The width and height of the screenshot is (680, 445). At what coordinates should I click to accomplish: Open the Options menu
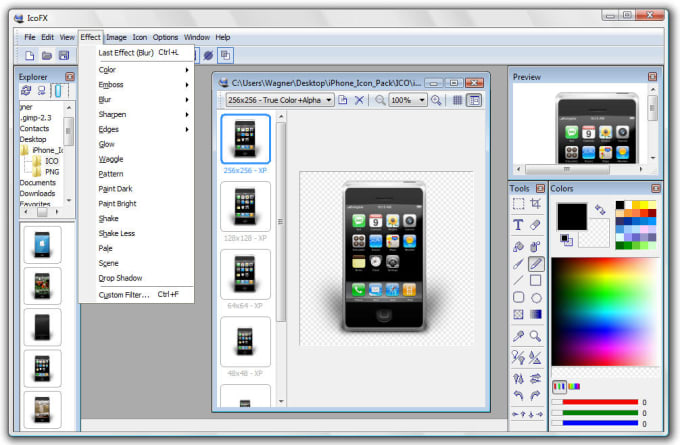[165, 37]
